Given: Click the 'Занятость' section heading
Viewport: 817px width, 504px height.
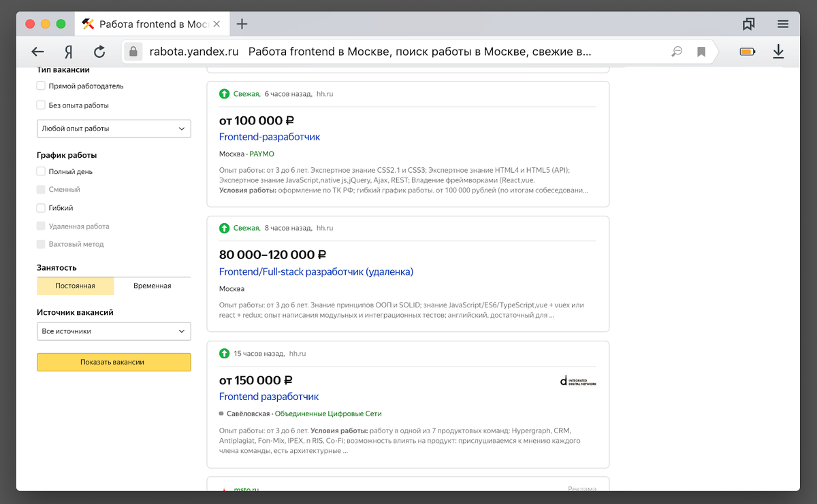Looking at the screenshot, I should point(57,268).
